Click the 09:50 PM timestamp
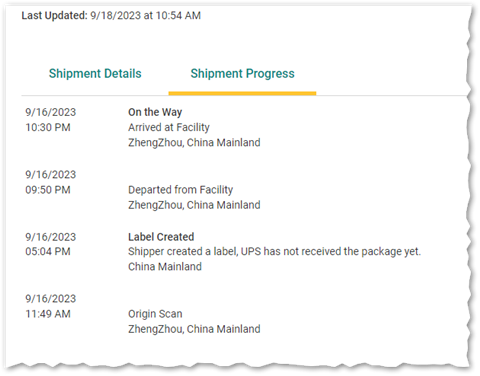 pos(48,190)
